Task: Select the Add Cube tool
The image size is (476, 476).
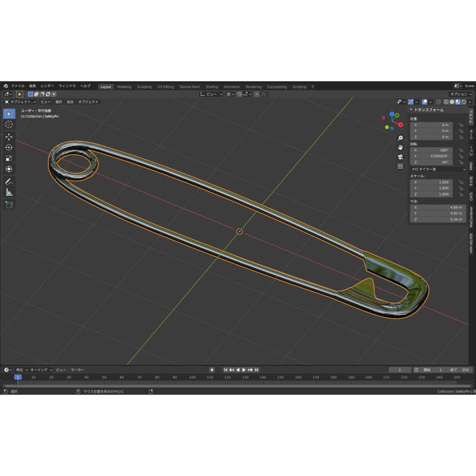Action: [9, 205]
